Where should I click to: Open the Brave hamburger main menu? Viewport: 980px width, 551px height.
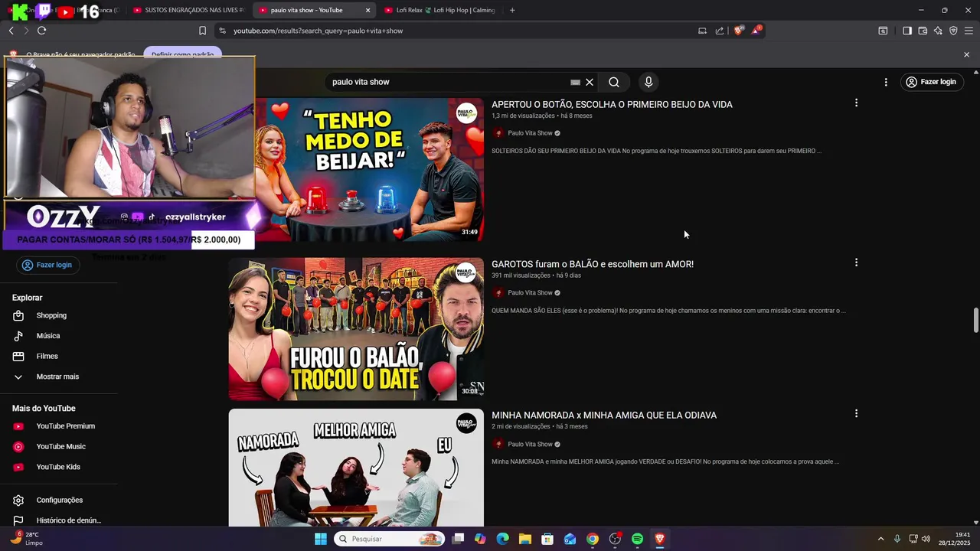969,31
